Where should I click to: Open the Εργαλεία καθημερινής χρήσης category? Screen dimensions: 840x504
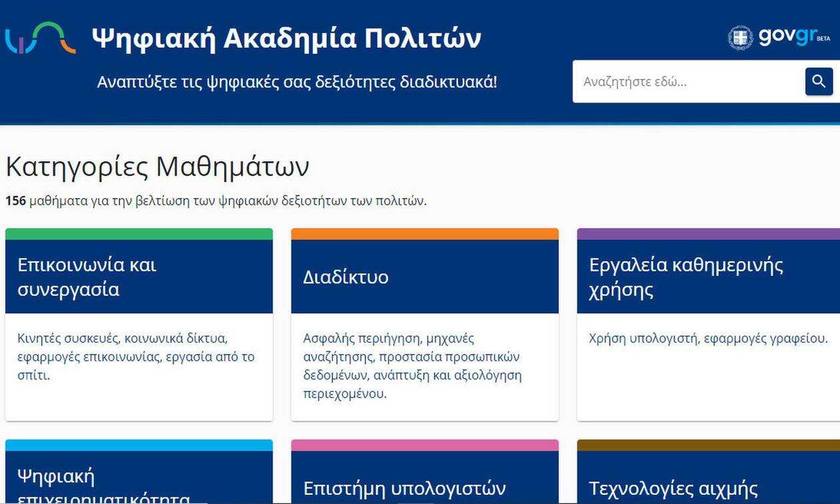coord(686,277)
